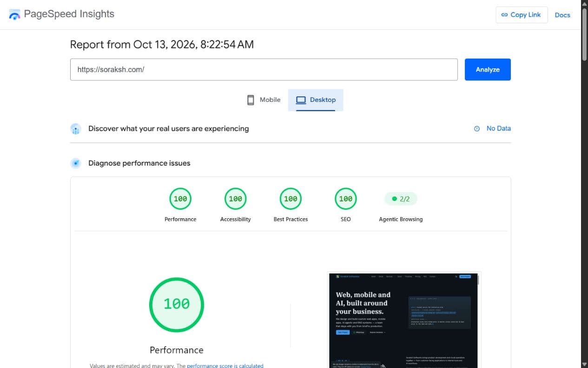
Task: Jump to the SEO score gauge
Action: (345, 199)
